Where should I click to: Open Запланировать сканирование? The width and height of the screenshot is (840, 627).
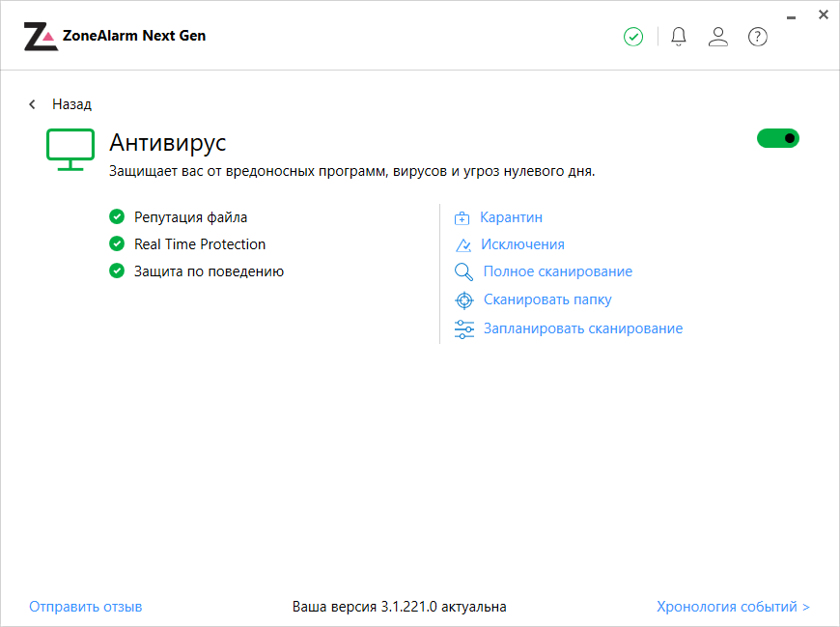pyautogui.click(x=583, y=328)
